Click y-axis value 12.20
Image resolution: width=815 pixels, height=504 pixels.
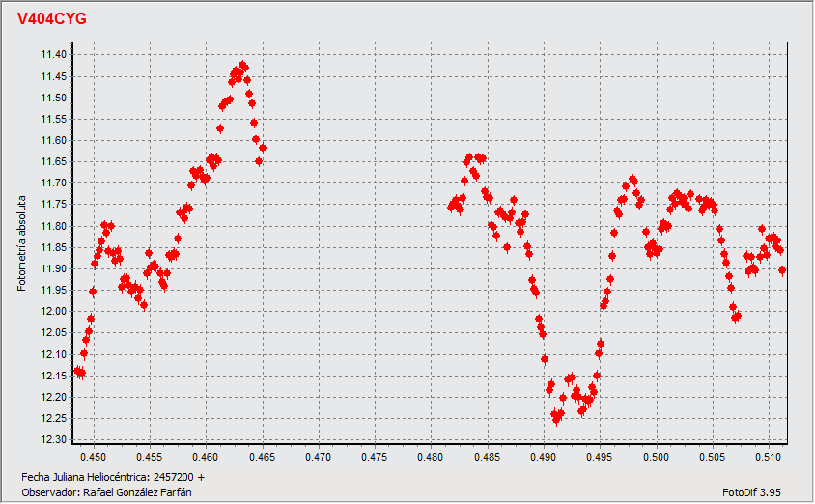(53, 397)
